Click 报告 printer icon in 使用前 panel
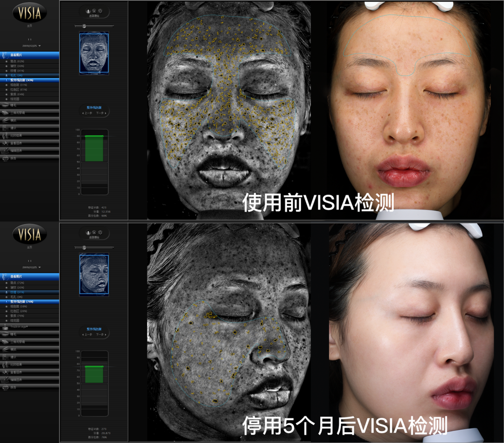Image resolution: width=504 pixels, height=443 pixels. coord(5,159)
